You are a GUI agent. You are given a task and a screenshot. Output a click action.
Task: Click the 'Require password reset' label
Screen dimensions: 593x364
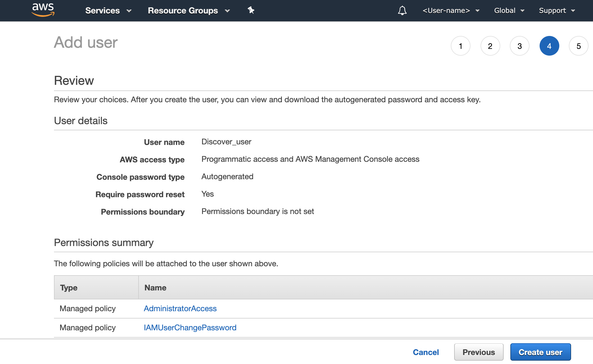coord(140,194)
